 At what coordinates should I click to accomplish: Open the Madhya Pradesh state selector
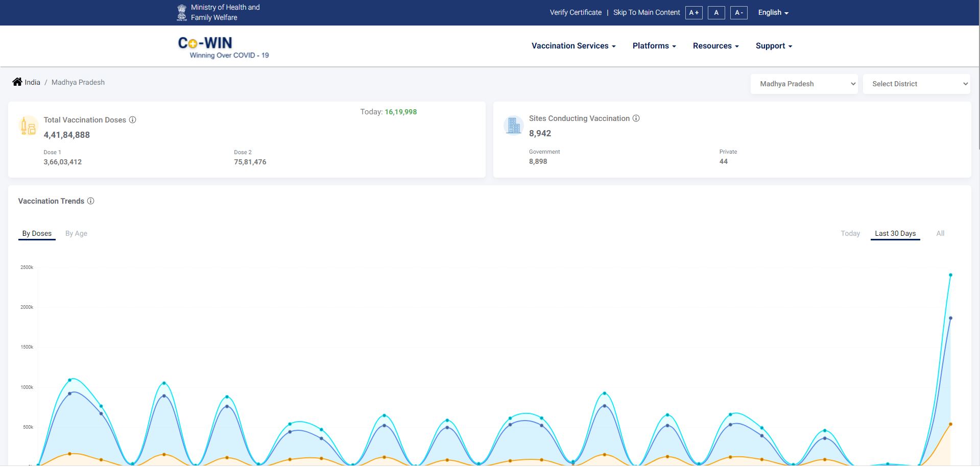[x=804, y=84]
